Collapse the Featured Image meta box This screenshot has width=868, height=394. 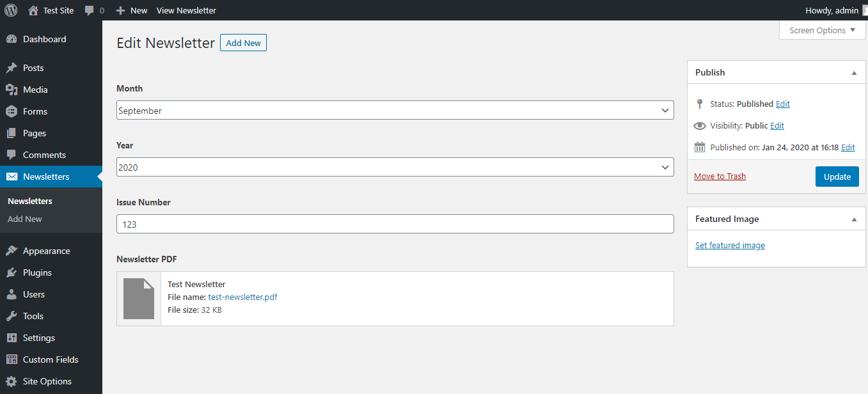[854, 219]
